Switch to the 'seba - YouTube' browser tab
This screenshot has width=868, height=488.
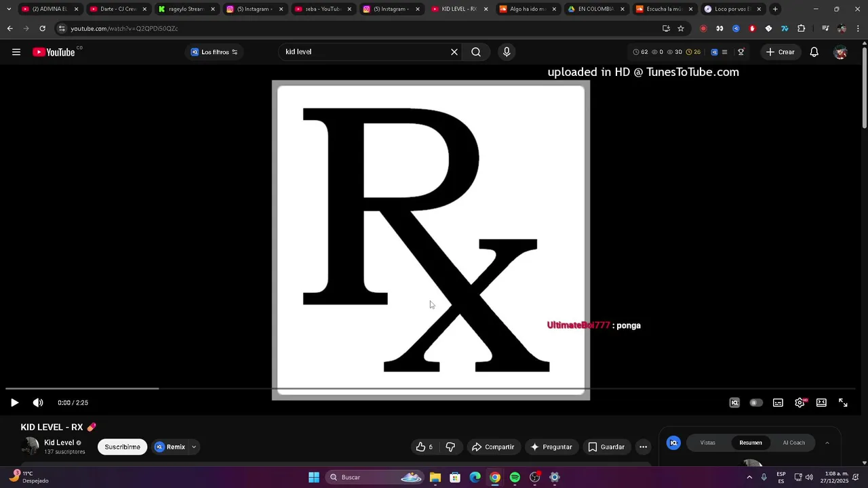coord(323,9)
